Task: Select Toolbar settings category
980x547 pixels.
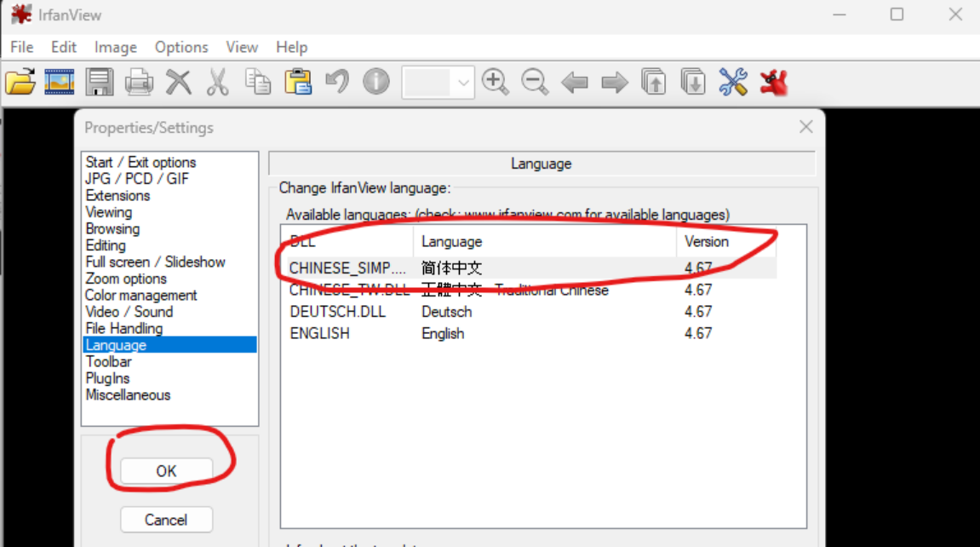Action: [109, 362]
